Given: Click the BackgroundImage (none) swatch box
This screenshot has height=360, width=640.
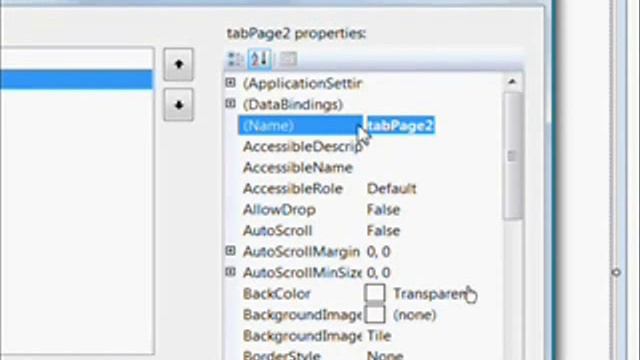Looking at the screenshot, I should (x=375, y=314).
